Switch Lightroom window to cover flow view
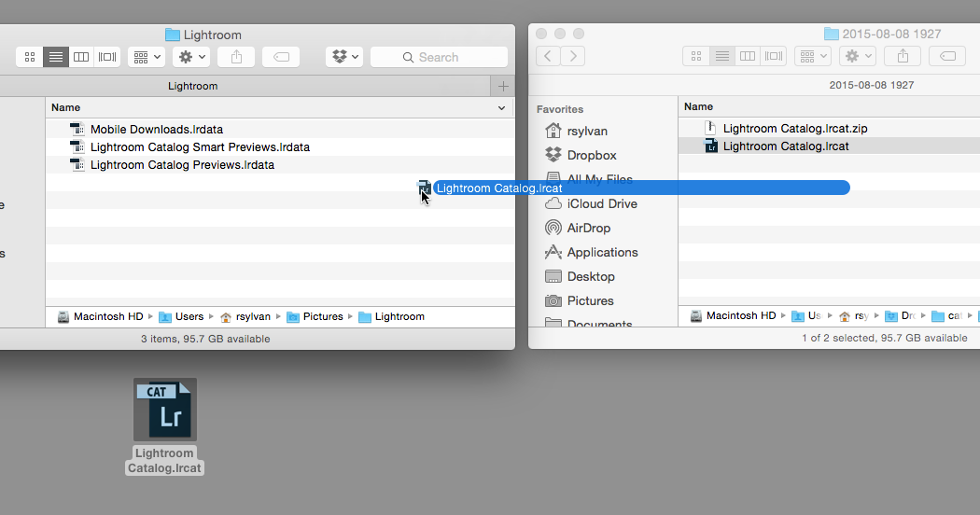 coord(107,57)
